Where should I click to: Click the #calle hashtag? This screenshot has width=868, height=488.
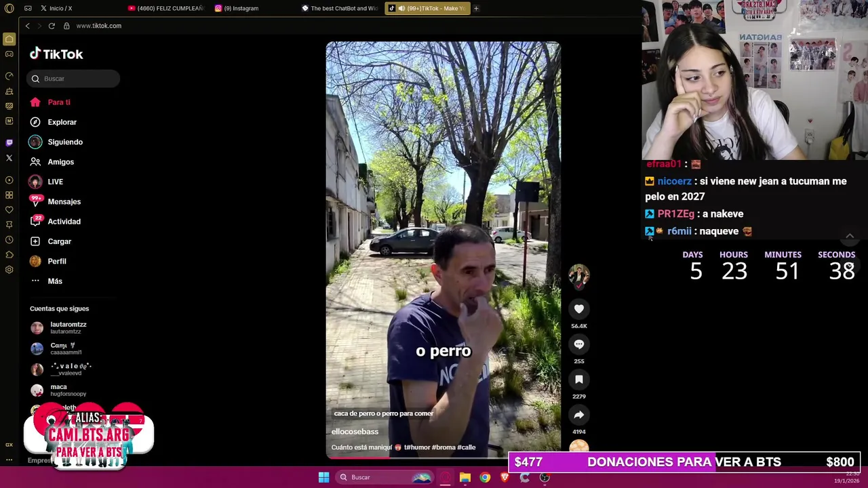pos(467,447)
